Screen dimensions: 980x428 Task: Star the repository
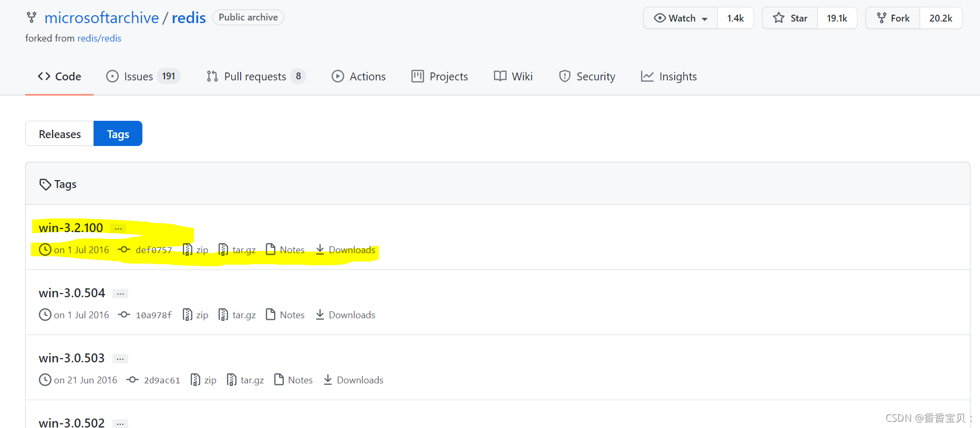[790, 18]
